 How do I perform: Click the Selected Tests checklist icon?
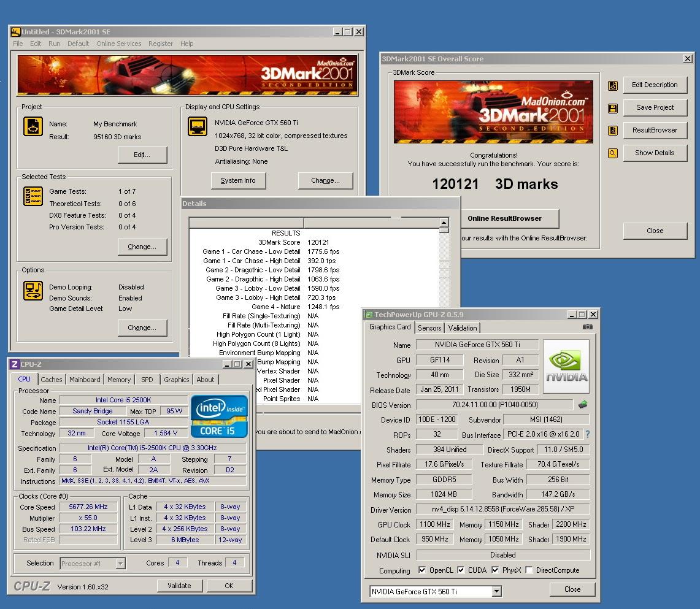point(33,196)
